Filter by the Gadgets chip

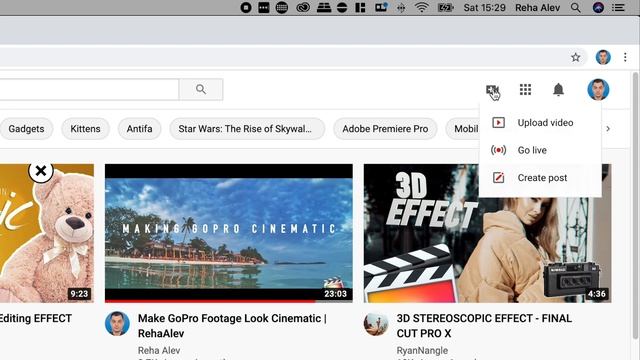click(26, 129)
